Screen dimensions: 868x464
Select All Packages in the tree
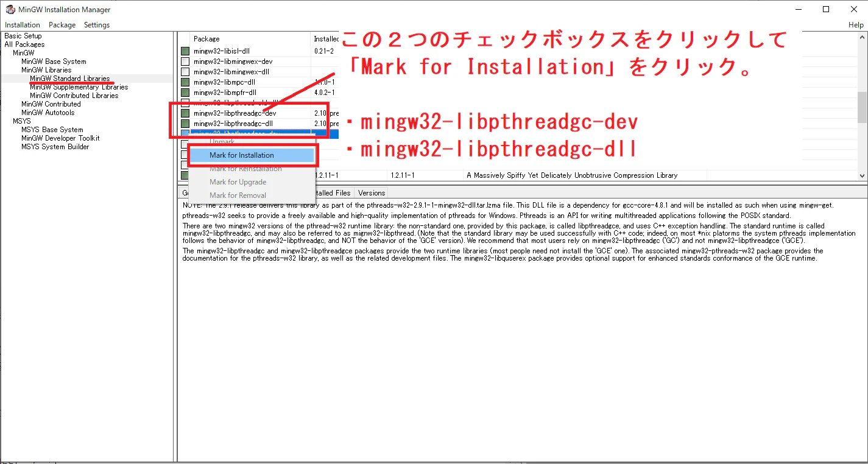tap(24, 44)
